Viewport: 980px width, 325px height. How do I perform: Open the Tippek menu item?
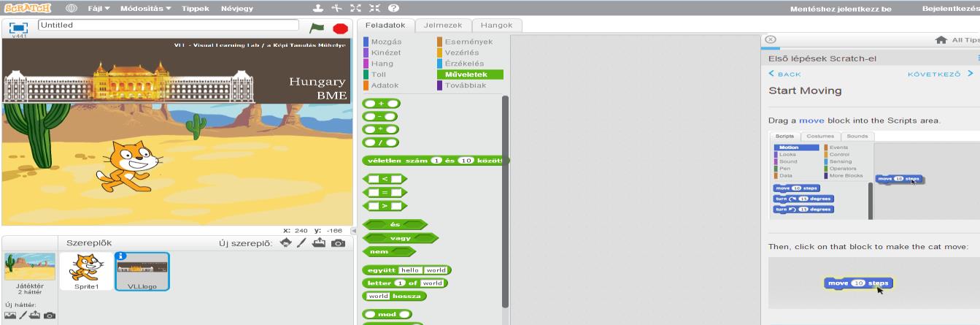click(196, 9)
